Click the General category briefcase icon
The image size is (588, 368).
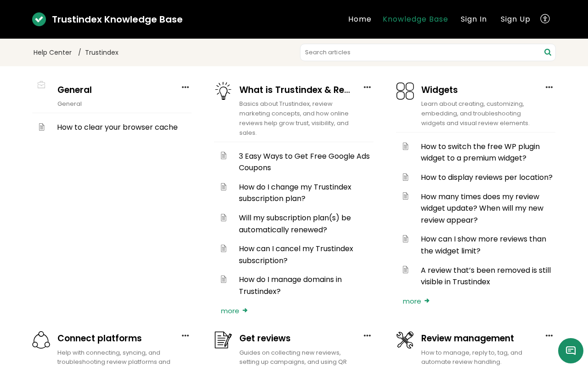(x=41, y=85)
